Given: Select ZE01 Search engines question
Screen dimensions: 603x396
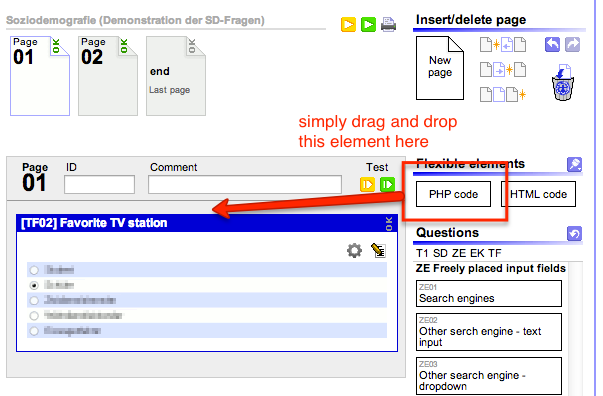Looking at the screenshot, I should pyautogui.click(x=489, y=293).
